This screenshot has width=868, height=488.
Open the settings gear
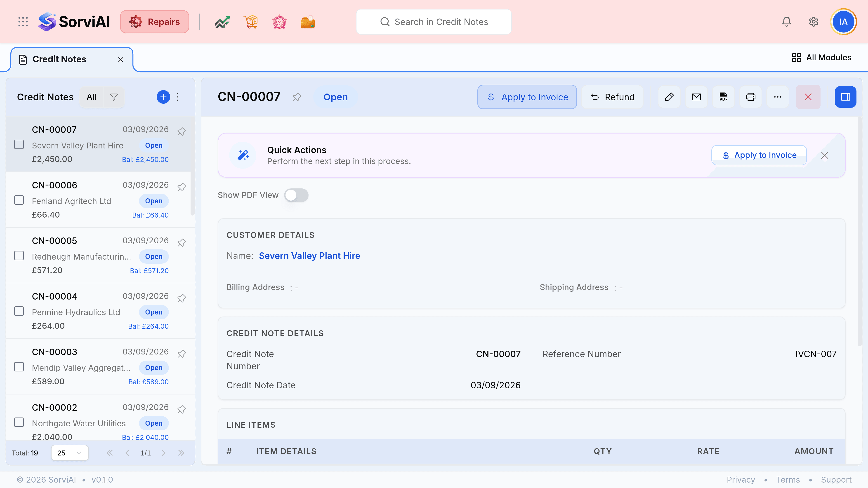tap(814, 22)
